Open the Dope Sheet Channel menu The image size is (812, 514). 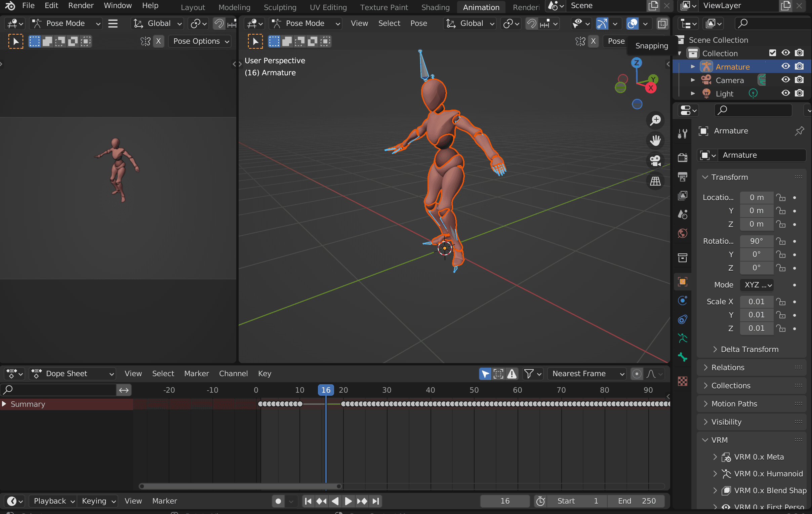[233, 374]
